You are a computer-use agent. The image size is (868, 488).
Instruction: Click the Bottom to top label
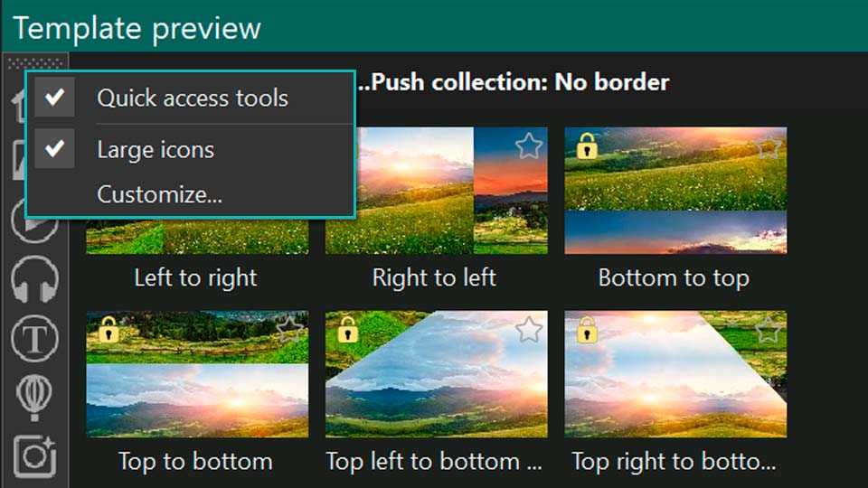674,277
